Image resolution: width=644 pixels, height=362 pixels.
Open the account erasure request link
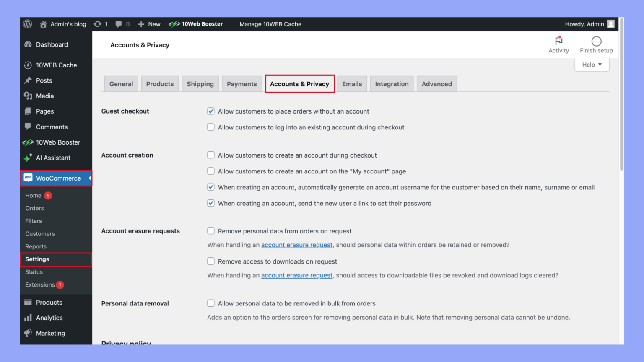297,245
